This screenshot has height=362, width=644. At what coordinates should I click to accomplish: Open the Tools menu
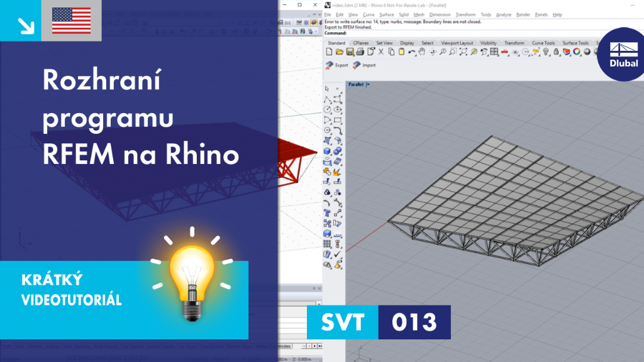pos(486,15)
